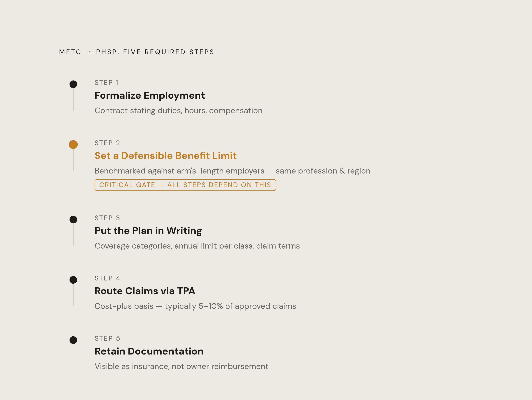The width and height of the screenshot is (532, 400).
Task: Click the Step 5 timeline dot
Action: point(73,340)
